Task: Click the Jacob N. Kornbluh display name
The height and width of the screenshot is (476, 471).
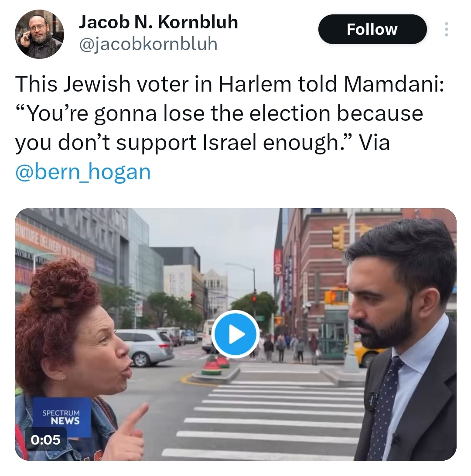Action: tap(158, 22)
